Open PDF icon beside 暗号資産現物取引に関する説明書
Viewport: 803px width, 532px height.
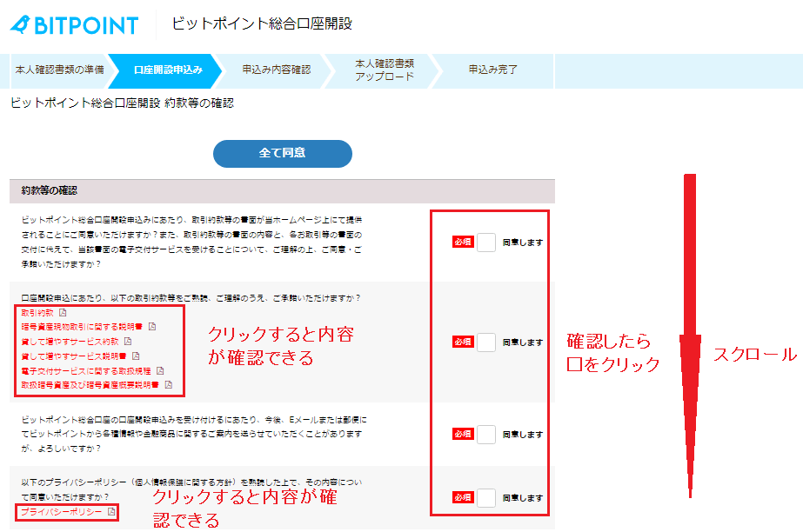151,327
